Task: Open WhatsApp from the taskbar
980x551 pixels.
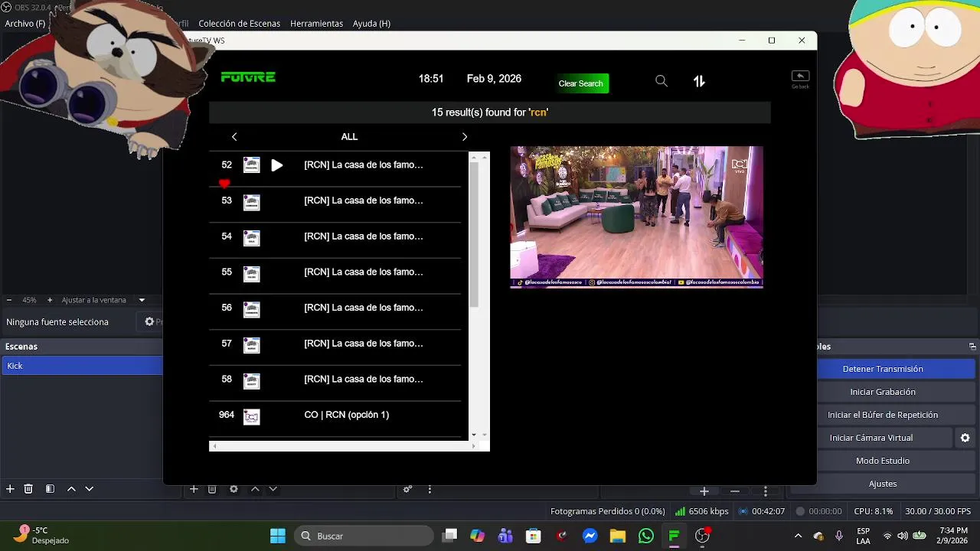Action: (646, 536)
